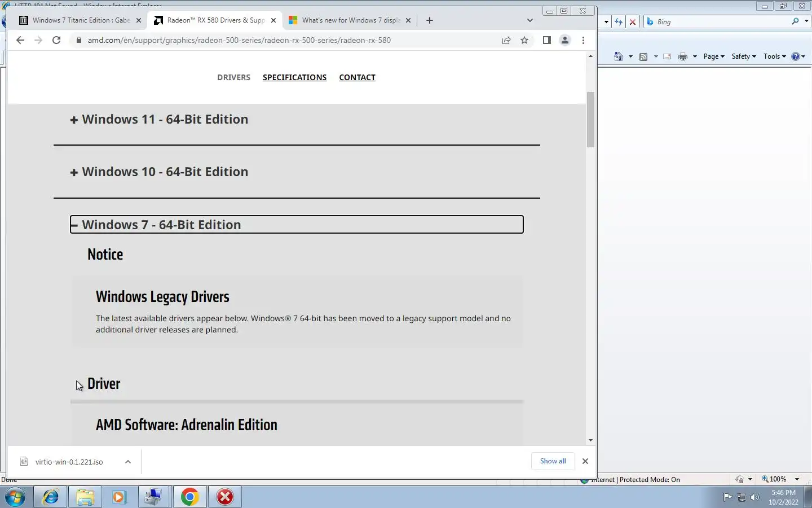Viewport: 812px width, 508px height.
Task: Close the Radeon RX 580 Drivers tab
Action: (273, 20)
